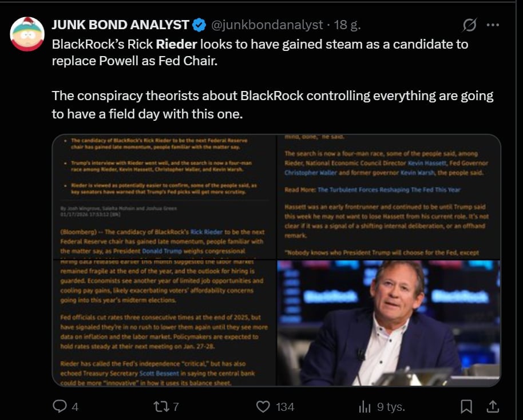This screenshot has width=523, height=420.
Task: Open view analytics bar-chart icon
Action: 364,406
